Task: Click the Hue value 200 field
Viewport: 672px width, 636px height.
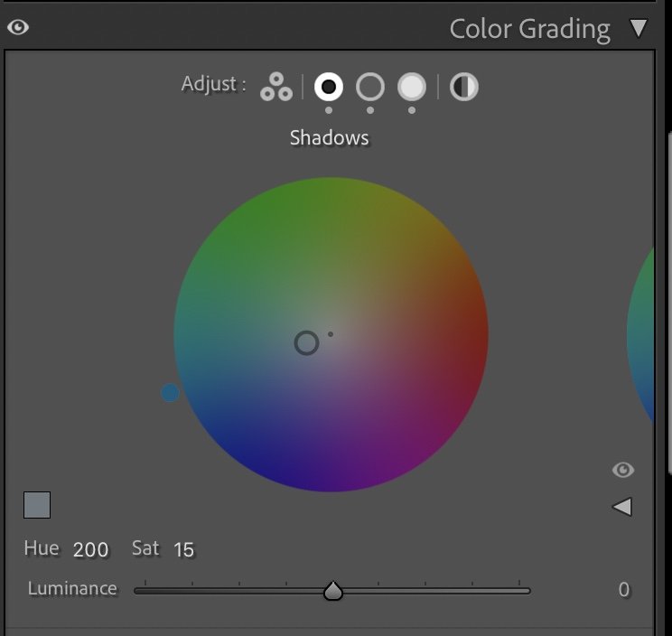Action: coord(91,549)
